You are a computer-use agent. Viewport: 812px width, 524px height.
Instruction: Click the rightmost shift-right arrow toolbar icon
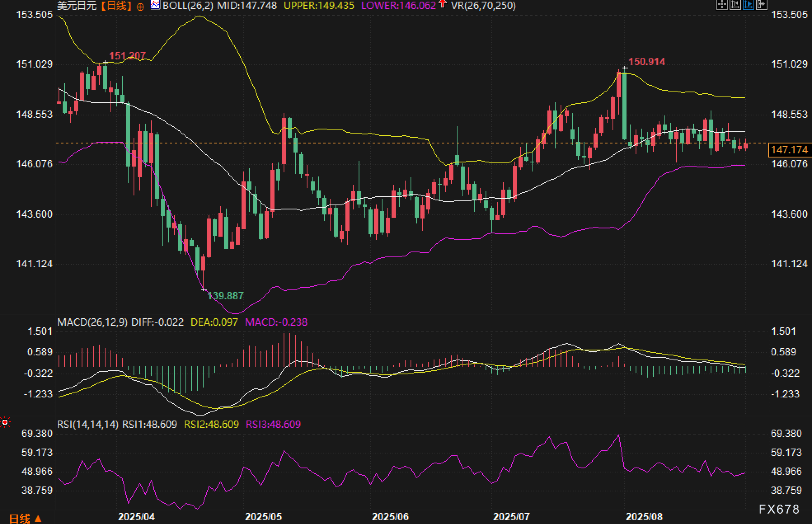click(x=762, y=4)
